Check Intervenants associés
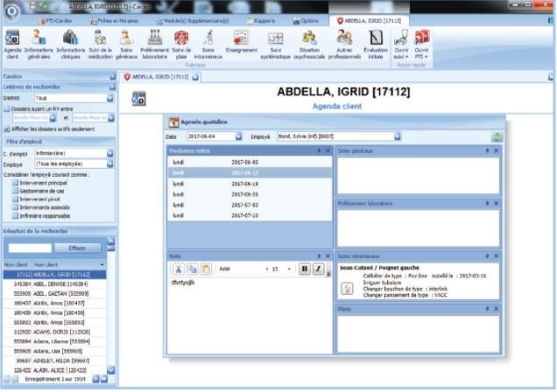Image resolution: width=557 pixels, height=392 pixels. [x=15, y=207]
